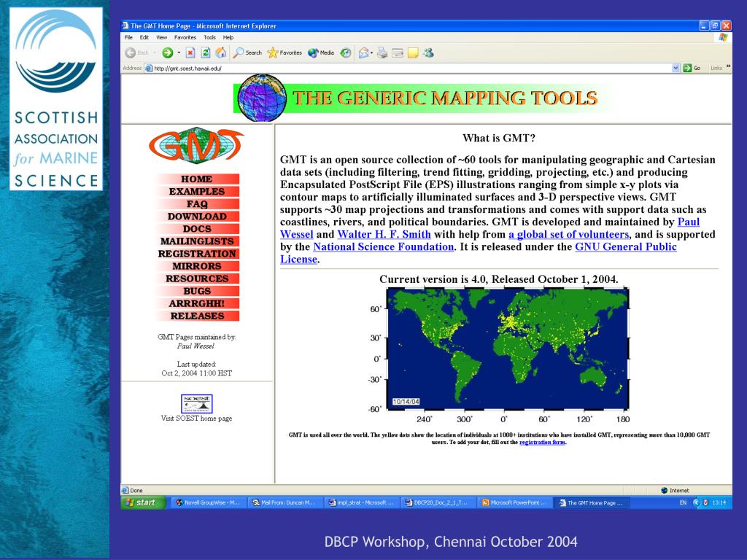Click the green Forward arrow button
Image resolution: width=747 pixels, height=560 pixels.
[x=167, y=52]
